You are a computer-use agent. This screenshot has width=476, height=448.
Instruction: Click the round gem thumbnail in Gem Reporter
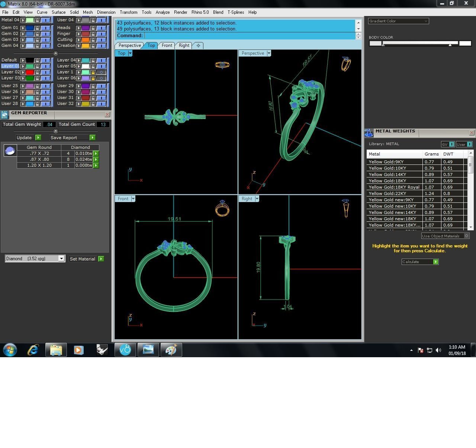coord(10,150)
